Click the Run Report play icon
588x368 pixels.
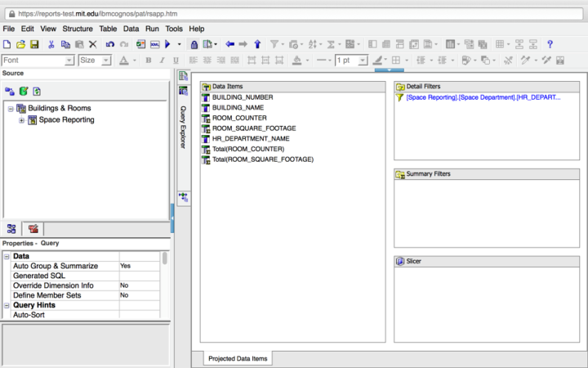point(167,44)
